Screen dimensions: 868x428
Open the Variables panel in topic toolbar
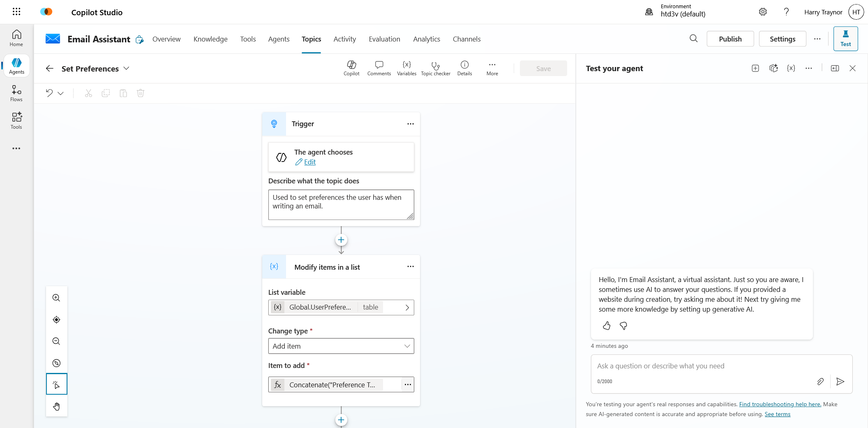[x=406, y=68]
